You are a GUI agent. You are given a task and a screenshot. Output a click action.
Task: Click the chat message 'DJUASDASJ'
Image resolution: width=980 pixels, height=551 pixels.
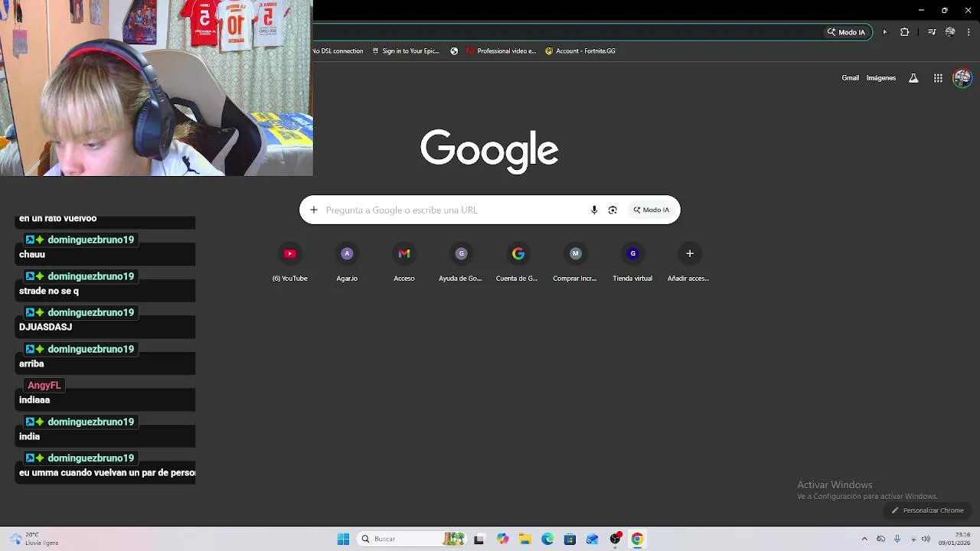[45, 327]
